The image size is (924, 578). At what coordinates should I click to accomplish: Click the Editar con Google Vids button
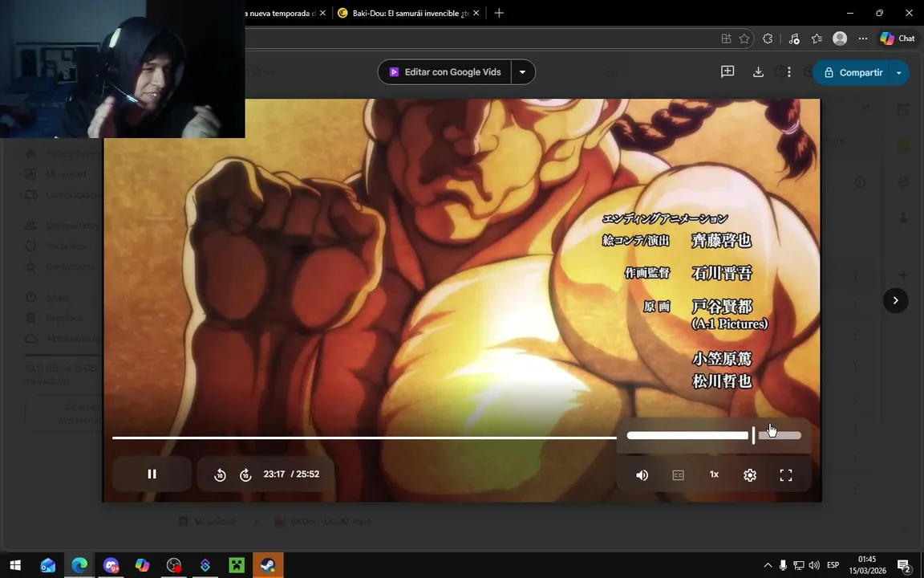pyautogui.click(x=445, y=72)
